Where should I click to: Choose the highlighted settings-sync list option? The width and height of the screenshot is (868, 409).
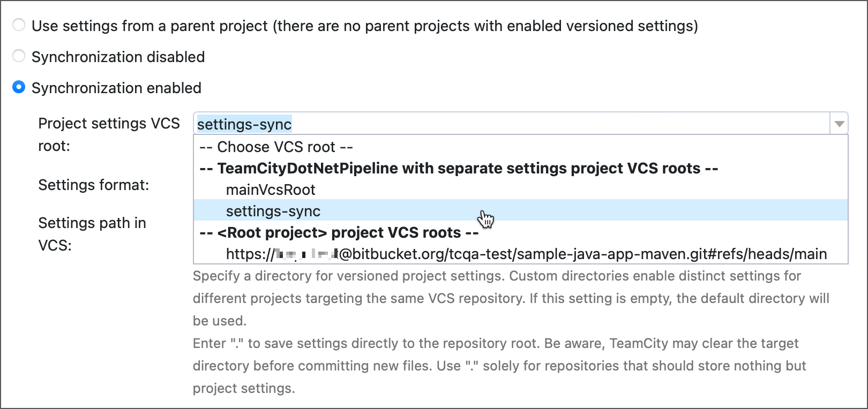coord(273,211)
